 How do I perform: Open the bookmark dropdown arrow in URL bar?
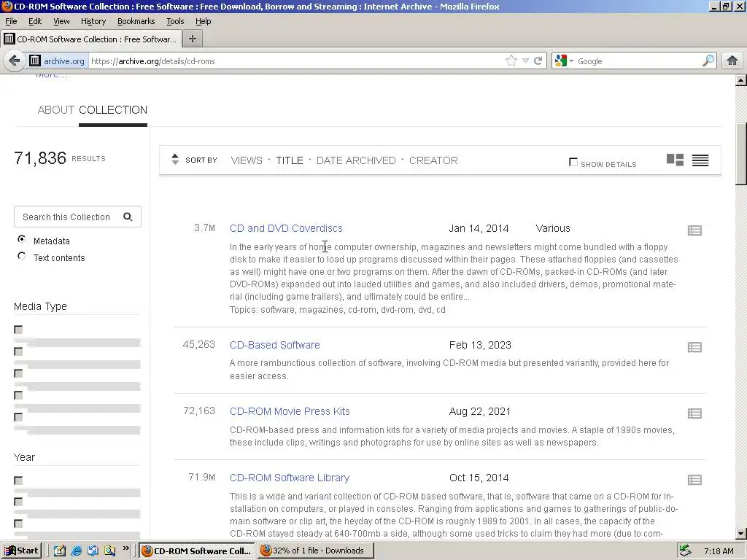[x=525, y=61]
